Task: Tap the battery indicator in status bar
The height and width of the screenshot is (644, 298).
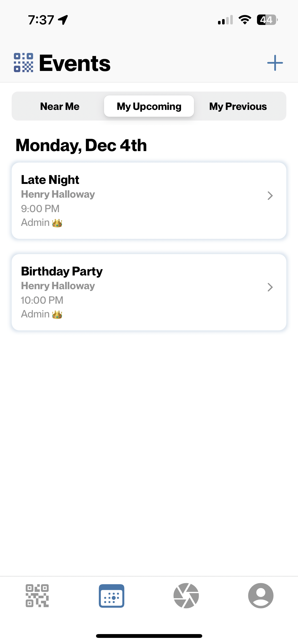Action: click(x=267, y=20)
